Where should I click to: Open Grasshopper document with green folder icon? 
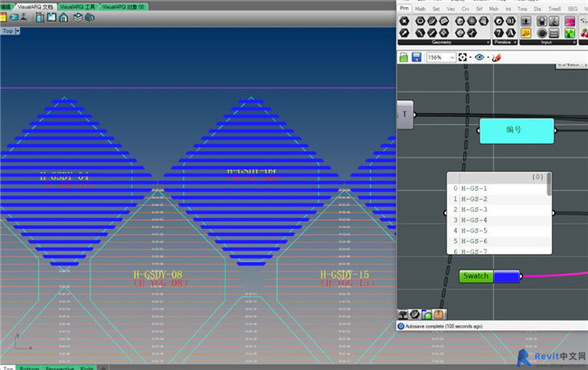[403, 57]
